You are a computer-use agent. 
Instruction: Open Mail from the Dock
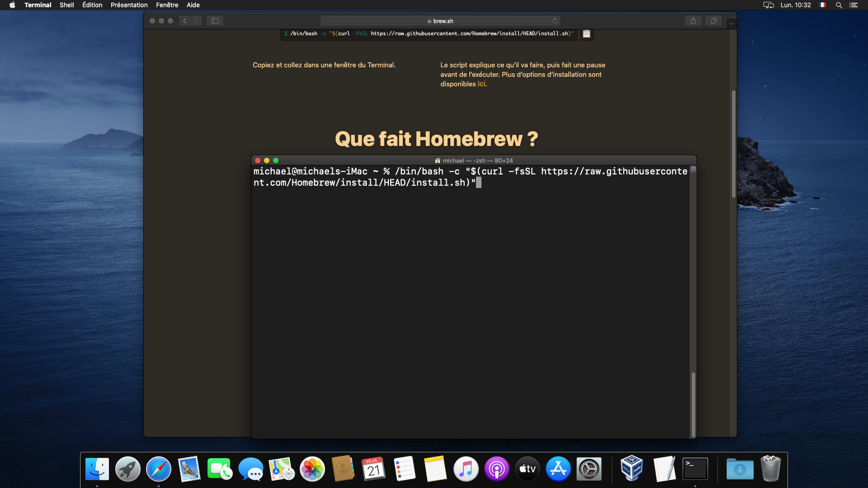click(189, 469)
